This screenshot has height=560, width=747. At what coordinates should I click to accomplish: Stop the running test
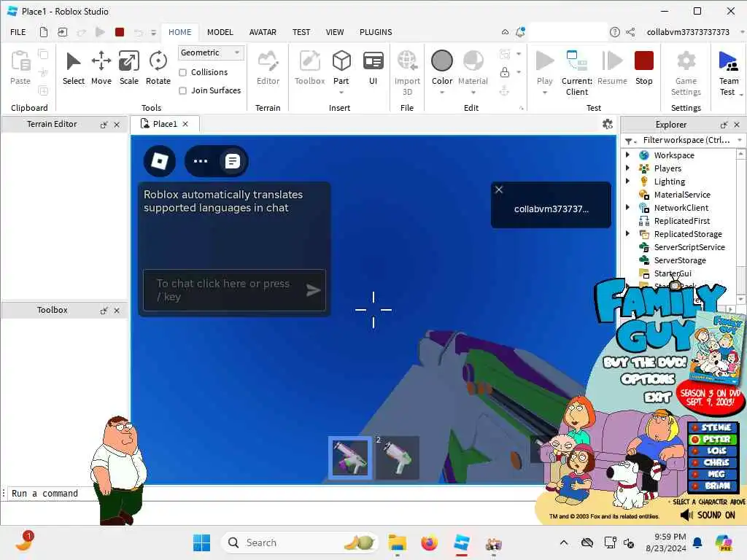pos(643,68)
